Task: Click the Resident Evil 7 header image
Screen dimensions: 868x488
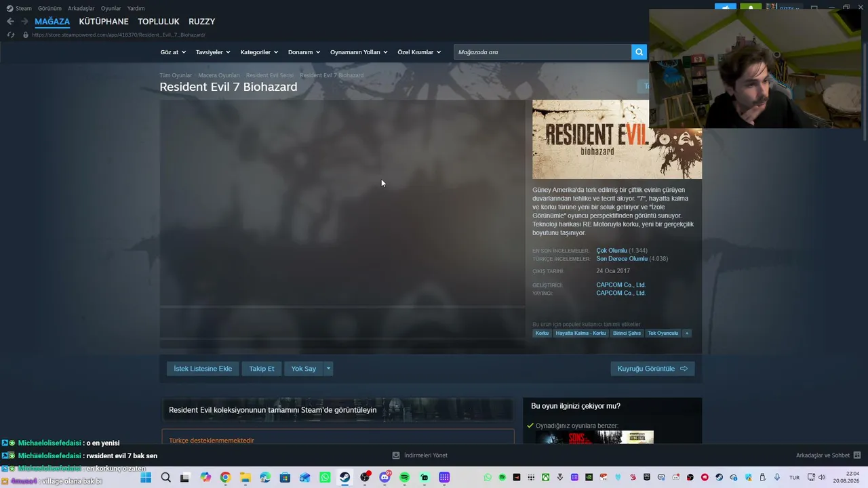Action: coord(617,140)
